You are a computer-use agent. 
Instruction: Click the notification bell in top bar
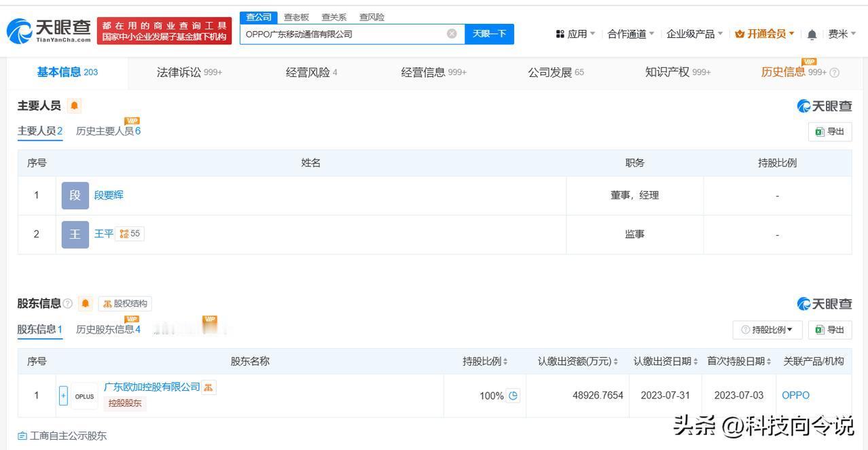tap(812, 35)
